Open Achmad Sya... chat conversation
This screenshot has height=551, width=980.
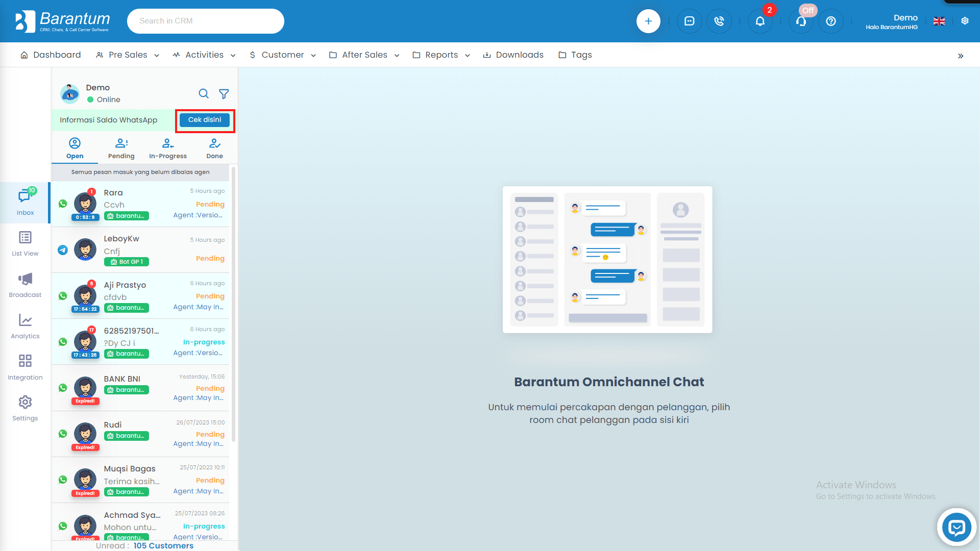pos(140,522)
